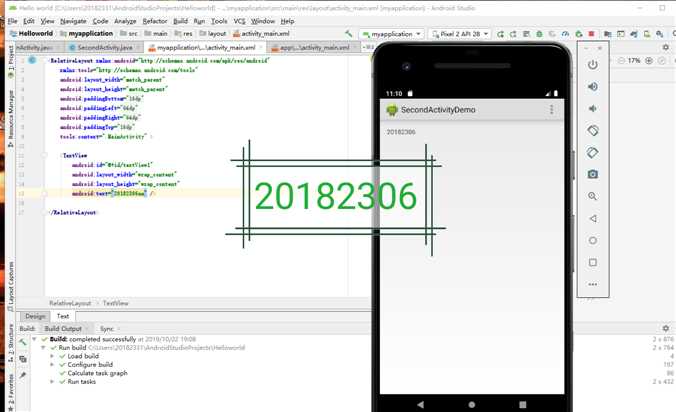Open overflow menu in SecondActivityDemo app bar
676x412 pixels.
551,109
